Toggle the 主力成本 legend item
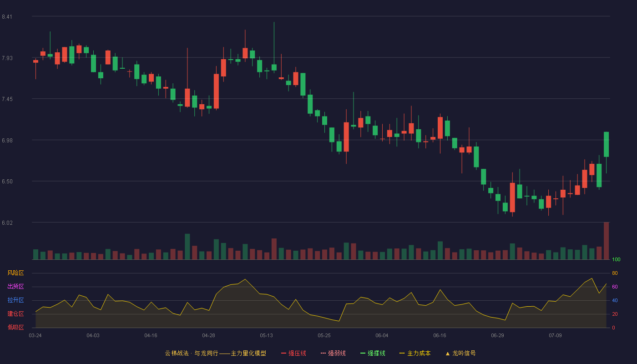Viewport: 637px width, 364px height. pyautogui.click(x=415, y=353)
